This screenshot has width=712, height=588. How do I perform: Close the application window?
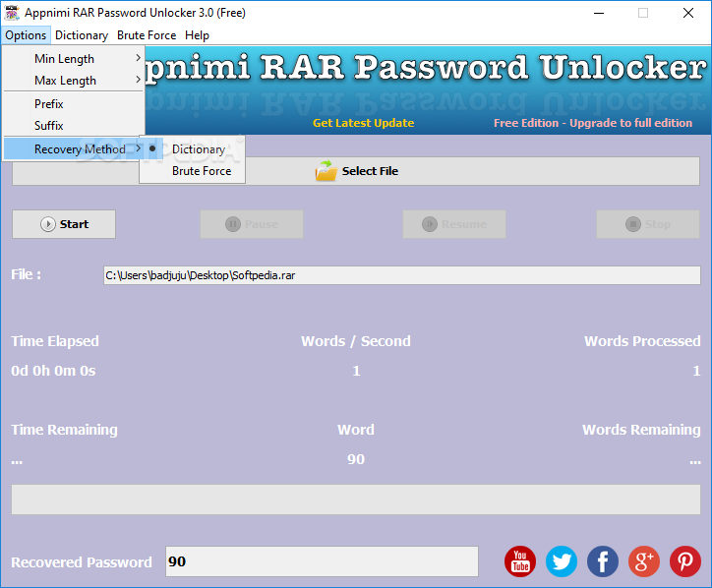tap(688, 13)
